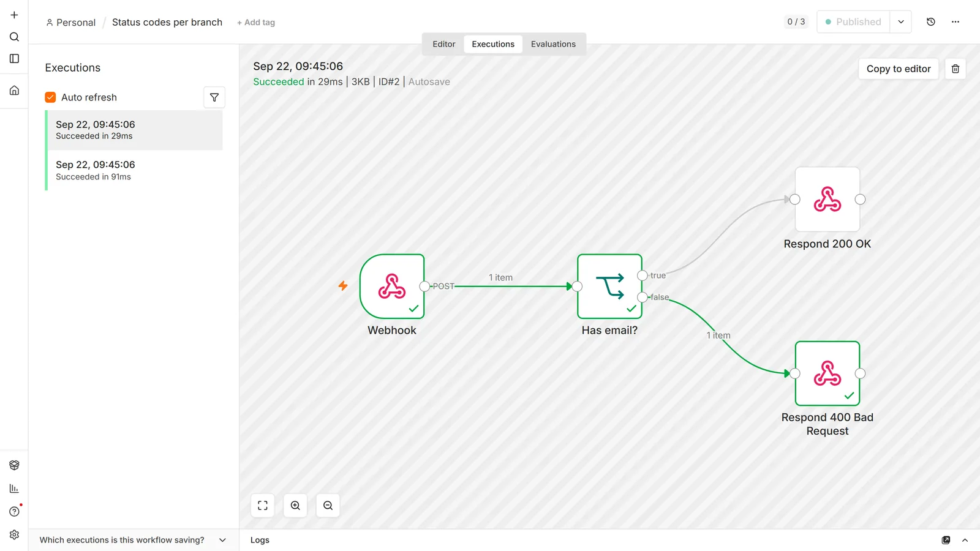The image size is (980, 551).
Task: Click the Logs label
Action: coord(260,540)
